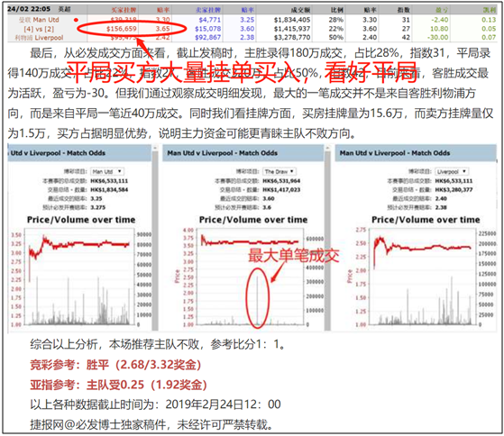The width and height of the screenshot is (504, 436).
Task: Click turnover value $1,415,937
Action: [292, 29]
